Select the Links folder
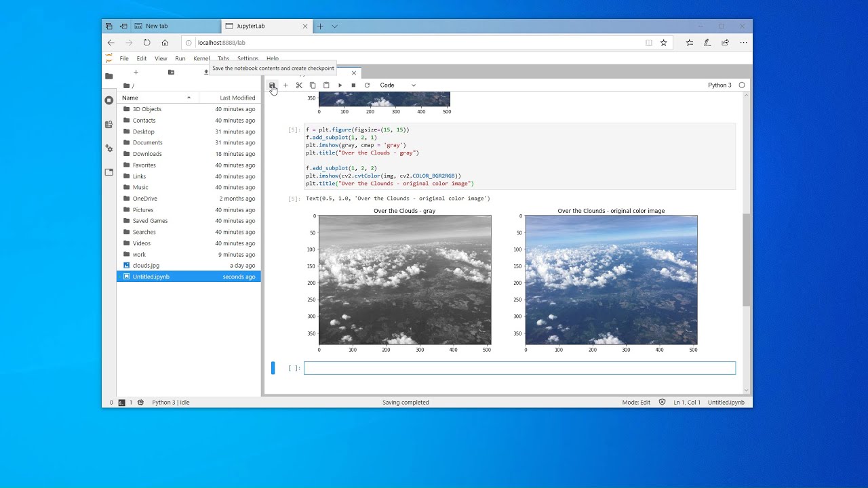 pos(189,176)
